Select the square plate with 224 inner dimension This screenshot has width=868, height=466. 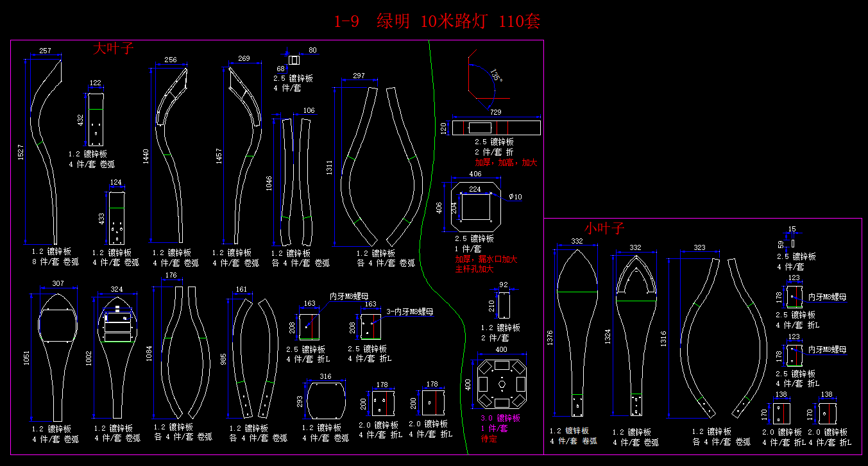[x=475, y=207]
